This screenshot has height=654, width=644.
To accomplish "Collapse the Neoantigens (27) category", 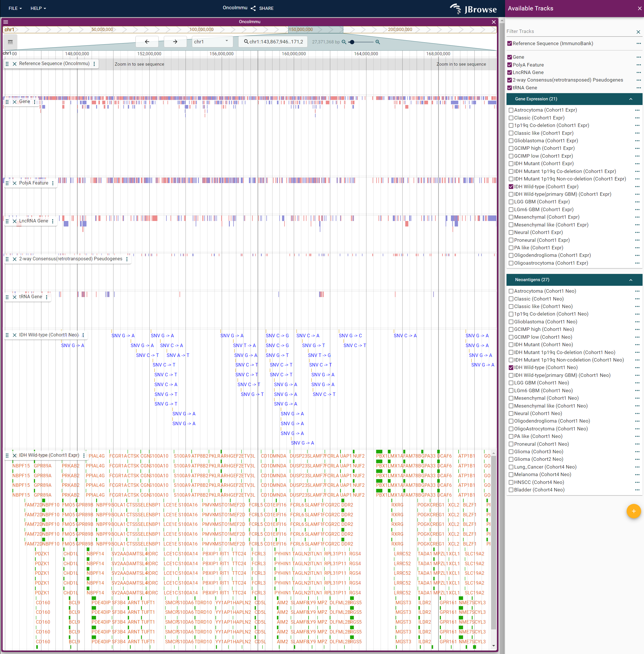I will coord(574,280).
